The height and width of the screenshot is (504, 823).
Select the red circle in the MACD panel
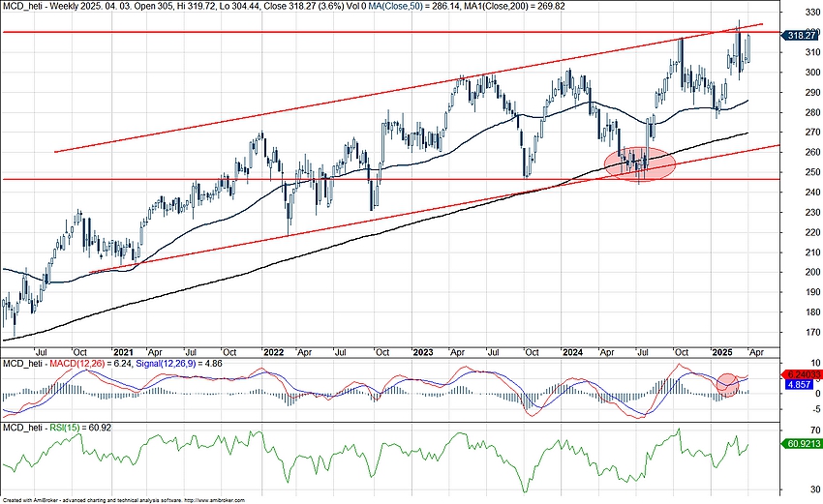tap(726, 384)
